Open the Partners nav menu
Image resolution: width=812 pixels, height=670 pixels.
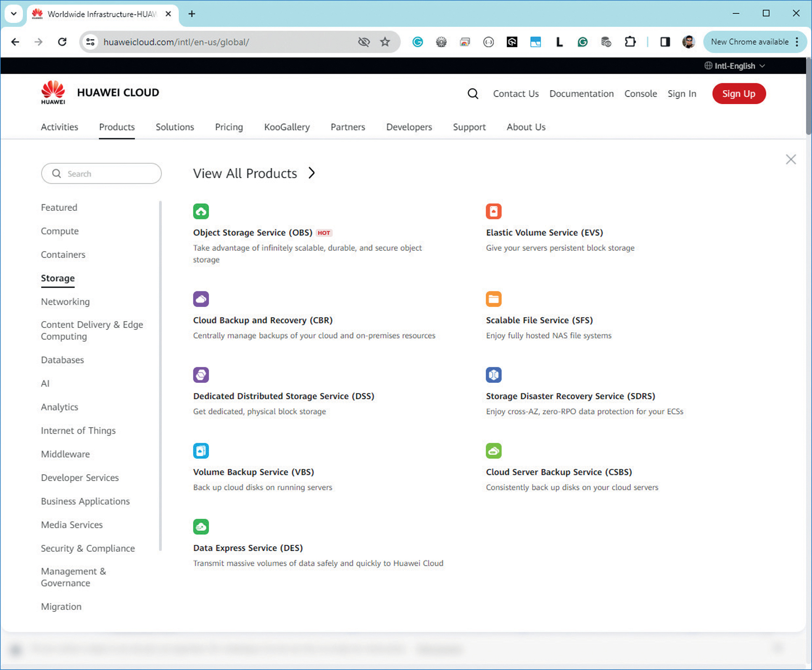point(348,127)
